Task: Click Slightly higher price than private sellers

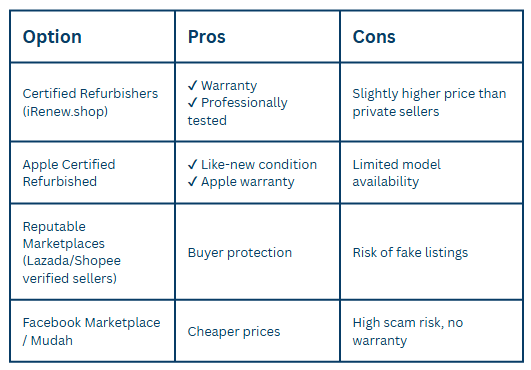Action: coord(429,102)
